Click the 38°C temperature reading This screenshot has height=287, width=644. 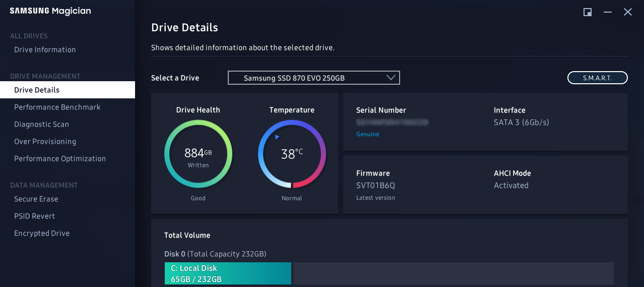(292, 154)
